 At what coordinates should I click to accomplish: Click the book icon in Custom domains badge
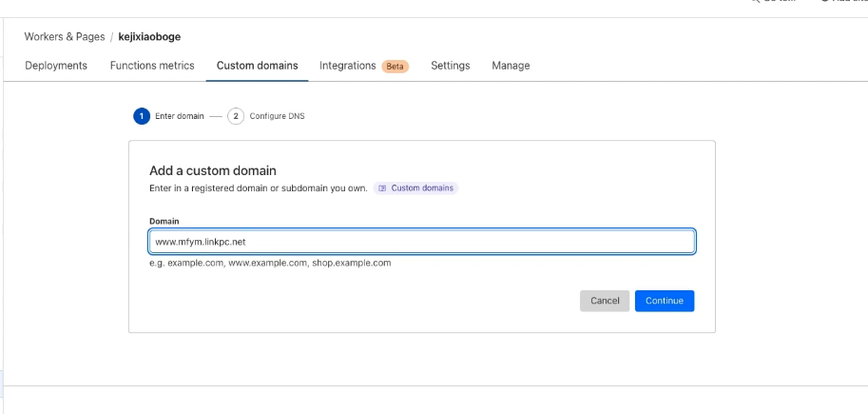[x=382, y=188]
